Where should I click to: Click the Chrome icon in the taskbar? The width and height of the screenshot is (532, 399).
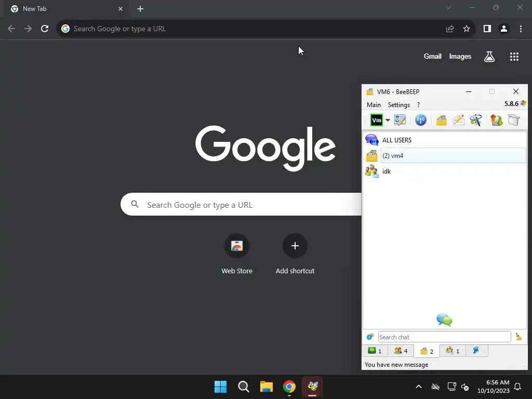tap(289, 387)
